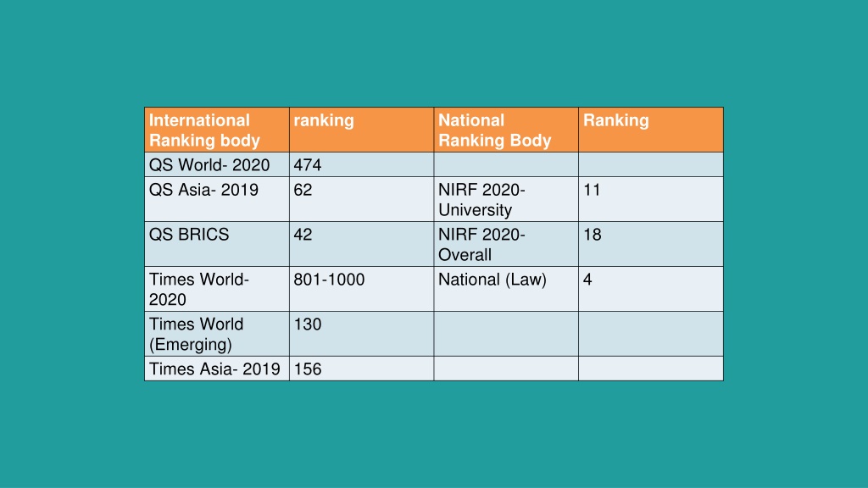Click the value '130' cell

tap(361, 334)
